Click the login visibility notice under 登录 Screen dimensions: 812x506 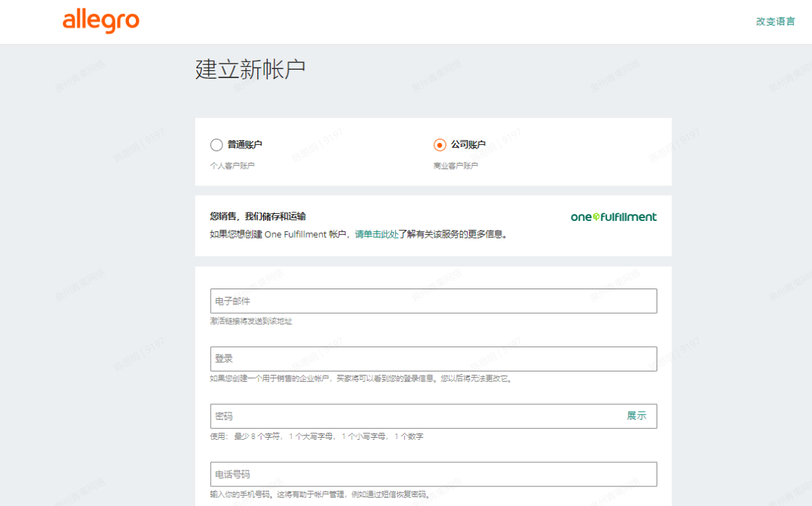point(361,379)
